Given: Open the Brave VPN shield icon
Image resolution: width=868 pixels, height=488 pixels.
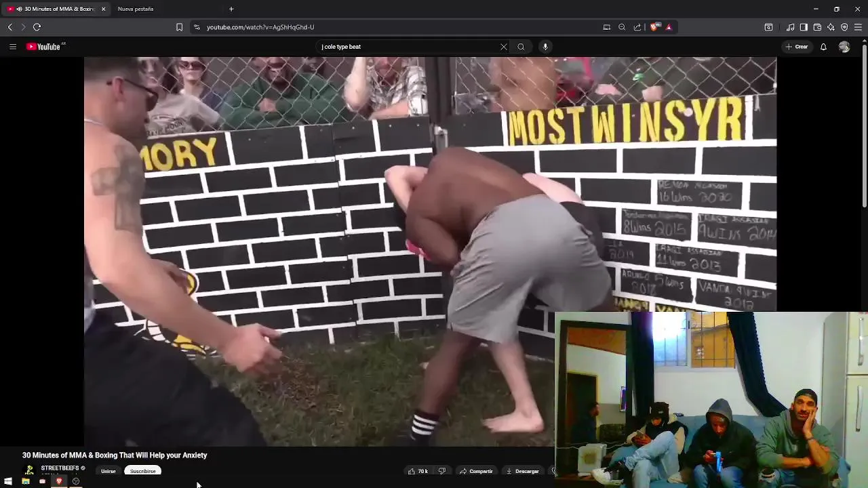Looking at the screenshot, I should (x=844, y=27).
